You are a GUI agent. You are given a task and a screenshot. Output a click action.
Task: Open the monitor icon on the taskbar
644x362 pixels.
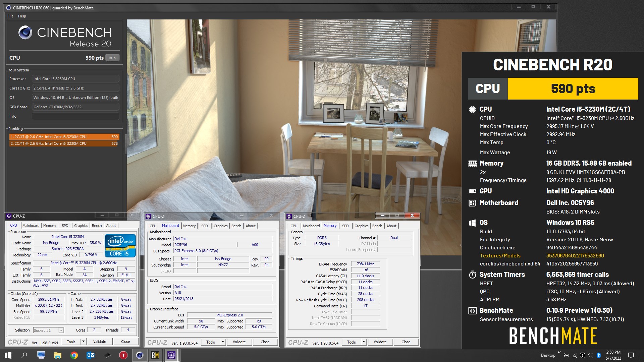(x=41, y=355)
